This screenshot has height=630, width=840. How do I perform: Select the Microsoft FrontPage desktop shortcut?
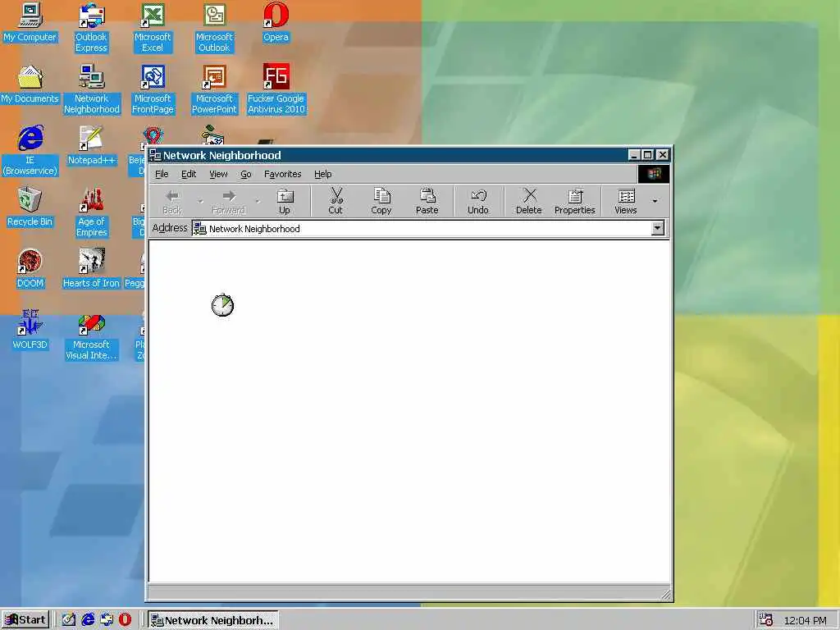pyautogui.click(x=153, y=89)
